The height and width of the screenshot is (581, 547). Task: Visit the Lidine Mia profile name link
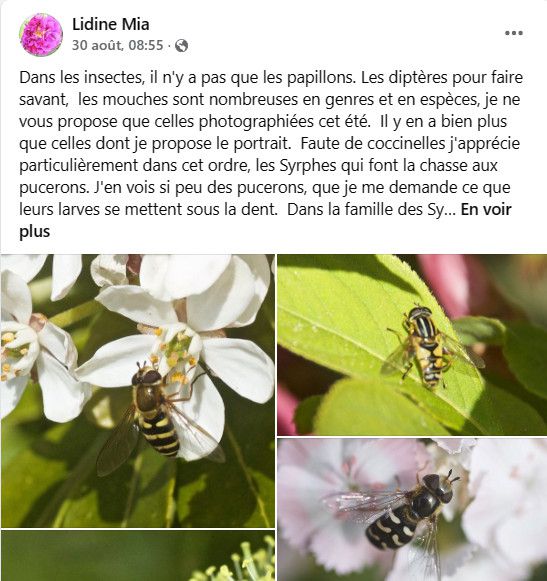(x=110, y=24)
